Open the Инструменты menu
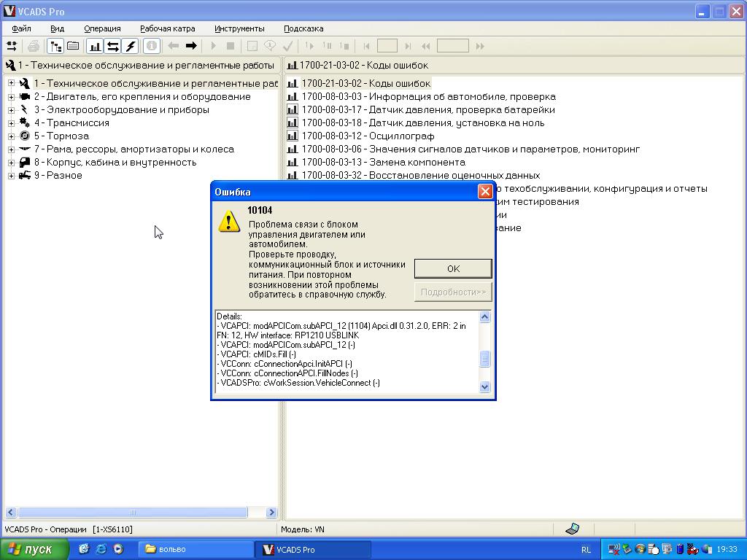The image size is (747, 560). (x=239, y=28)
